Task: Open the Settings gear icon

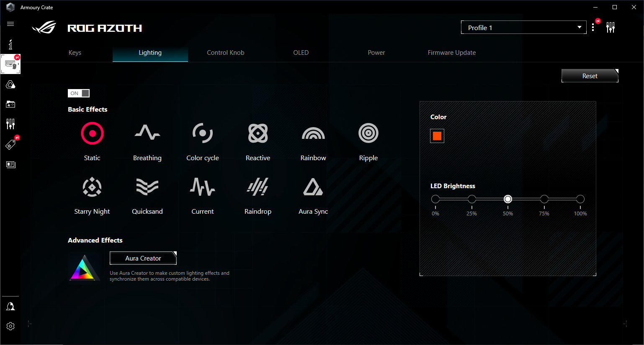Action: pyautogui.click(x=10, y=326)
